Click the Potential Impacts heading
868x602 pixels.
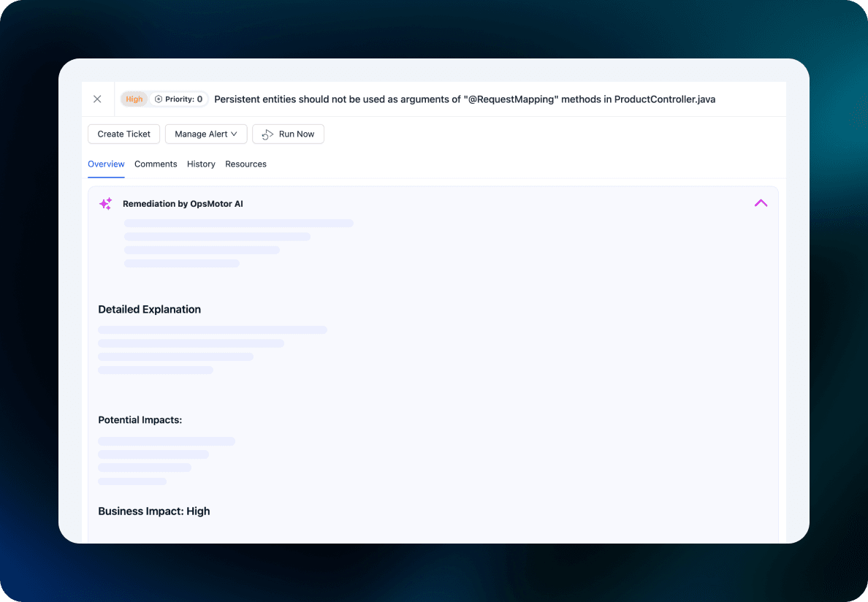[x=140, y=420]
